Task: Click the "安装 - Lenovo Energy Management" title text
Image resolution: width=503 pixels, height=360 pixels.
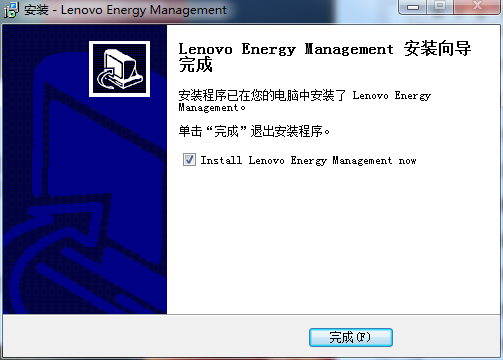Action: (x=125, y=10)
